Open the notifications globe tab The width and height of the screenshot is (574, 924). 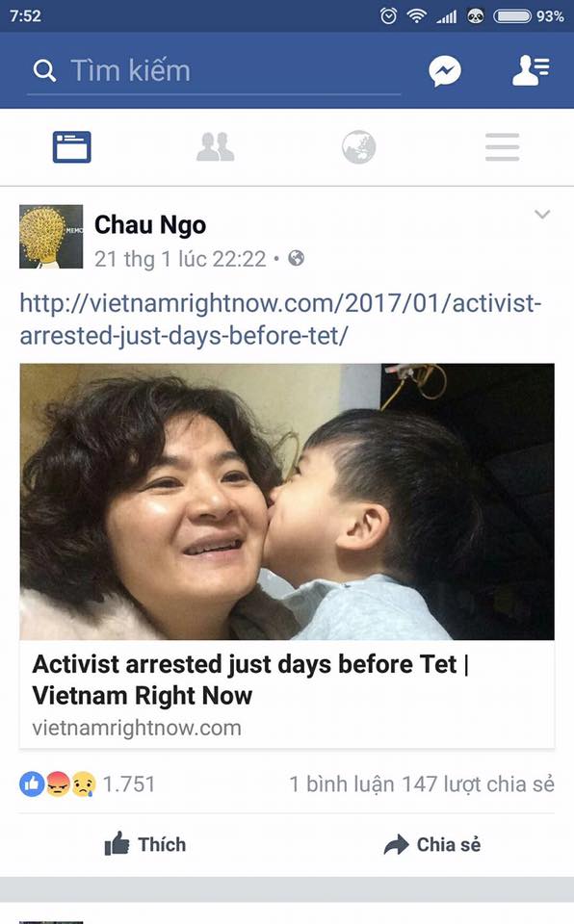tap(358, 146)
